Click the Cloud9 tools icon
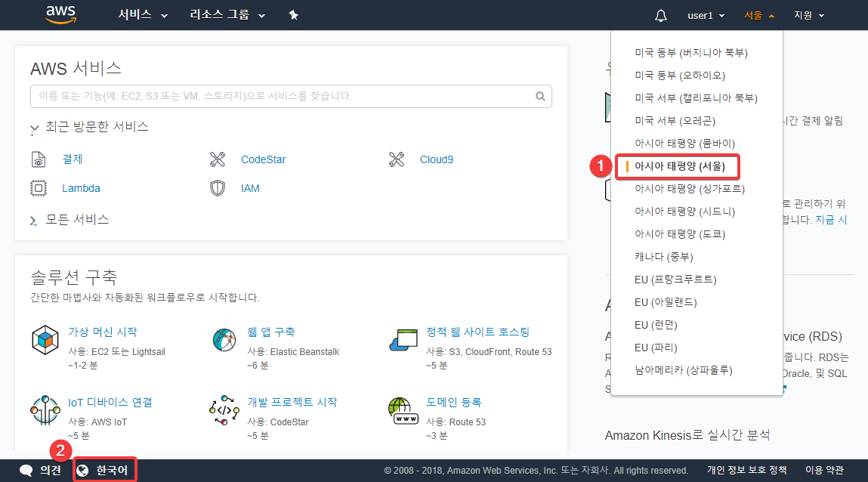Image resolution: width=868 pixels, height=482 pixels. click(397, 159)
